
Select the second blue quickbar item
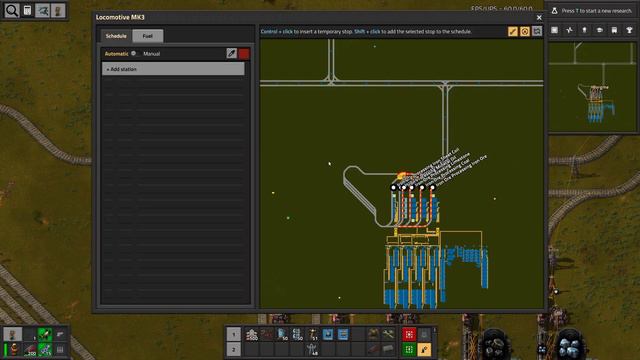click(x=343, y=334)
